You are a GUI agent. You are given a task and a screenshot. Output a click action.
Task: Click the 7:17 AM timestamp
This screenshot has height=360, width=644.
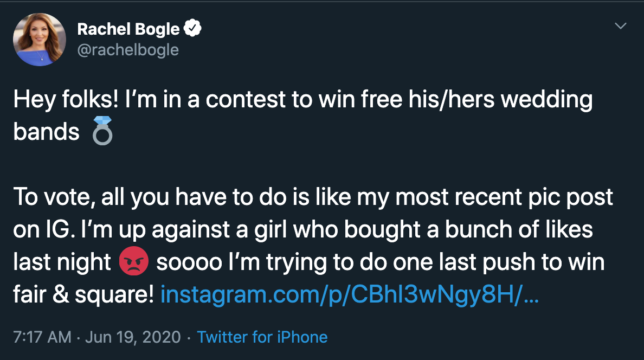[42, 337]
